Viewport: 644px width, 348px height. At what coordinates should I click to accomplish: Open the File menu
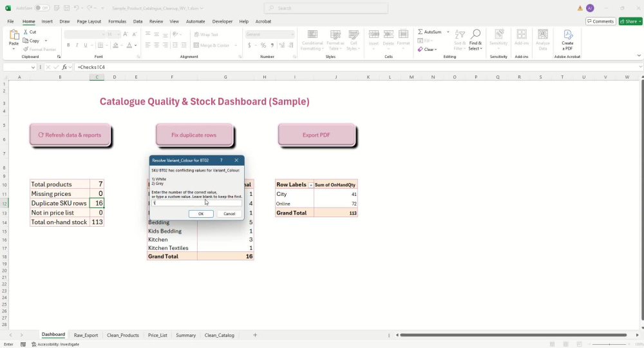[x=10, y=21]
